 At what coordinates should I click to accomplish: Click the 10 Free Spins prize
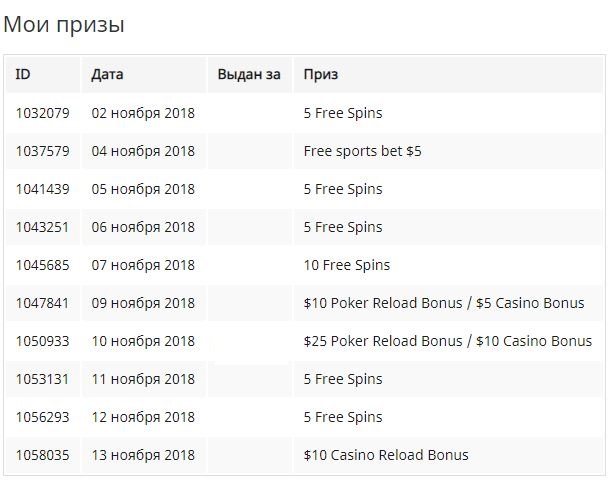point(347,265)
